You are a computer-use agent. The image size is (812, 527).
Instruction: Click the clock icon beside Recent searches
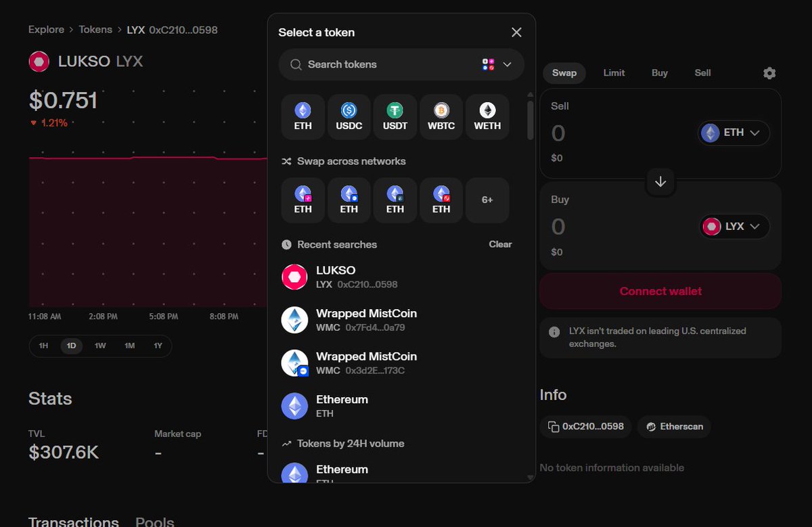pyautogui.click(x=286, y=244)
